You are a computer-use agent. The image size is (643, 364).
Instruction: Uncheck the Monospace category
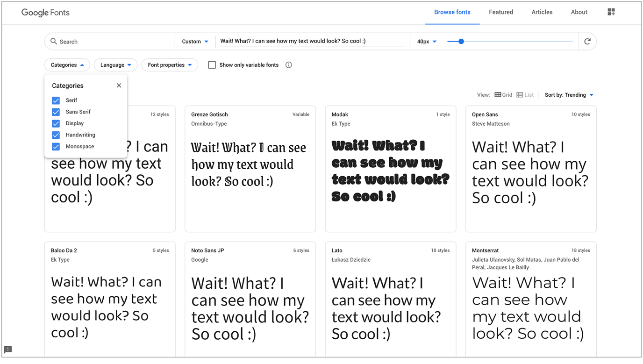[56, 147]
